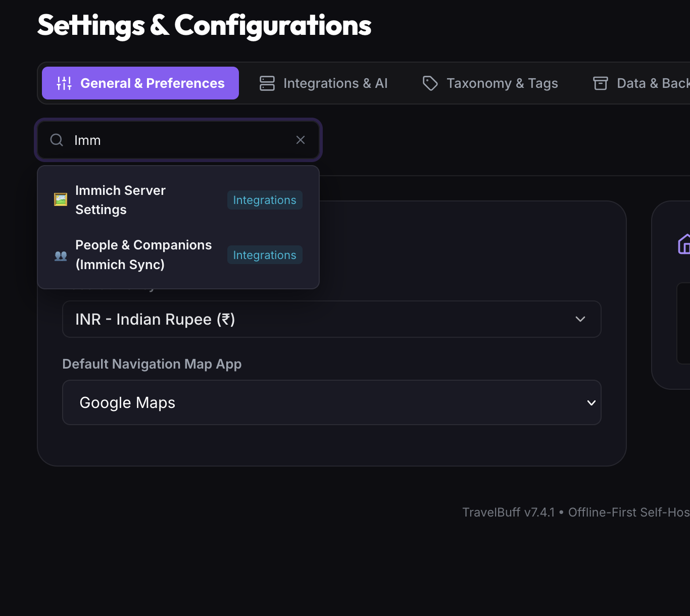Click the archive box icon beside Data
This screenshot has width=690, height=616.
click(x=601, y=83)
